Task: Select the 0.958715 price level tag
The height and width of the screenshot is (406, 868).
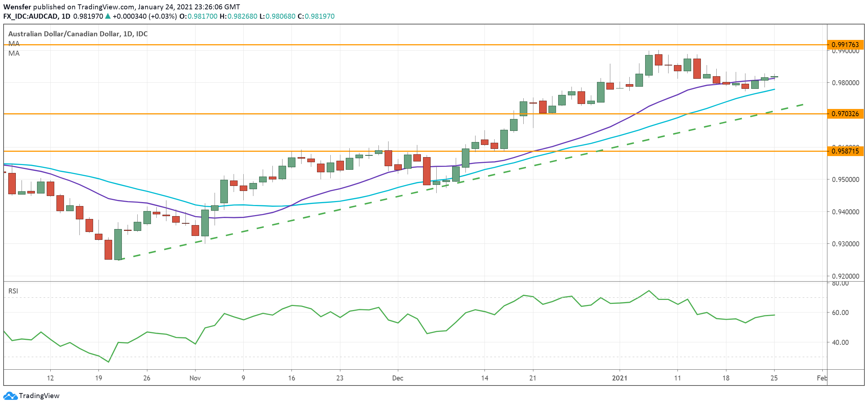Action: [845, 151]
